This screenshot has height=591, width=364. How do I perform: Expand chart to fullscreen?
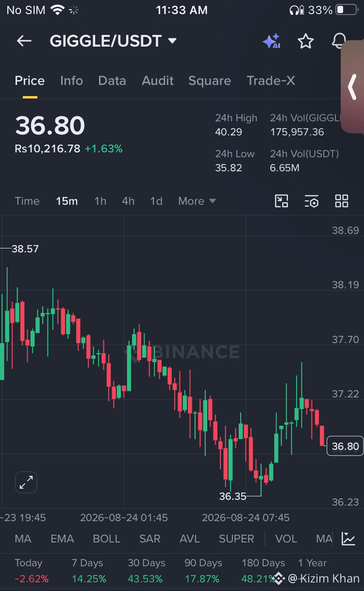(26, 482)
